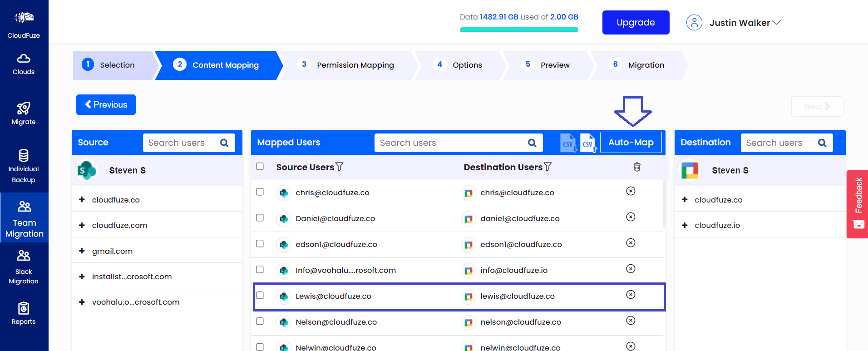Check the Info@voohalu row checkbox
The height and width of the screenshot is (351, 868).
pyautogui.click(x=260, y=269)
